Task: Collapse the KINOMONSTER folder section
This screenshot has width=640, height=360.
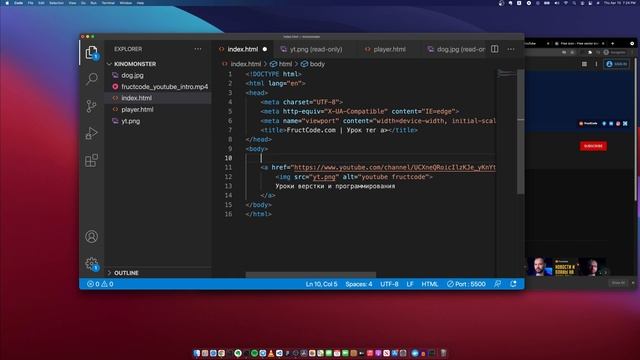Action: [x=135, y=64]
